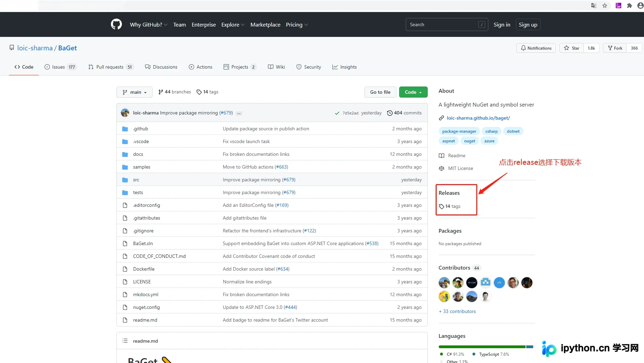Expand the Pricing menu
Screen dimensions: 644x363
(x=297, y=24)
